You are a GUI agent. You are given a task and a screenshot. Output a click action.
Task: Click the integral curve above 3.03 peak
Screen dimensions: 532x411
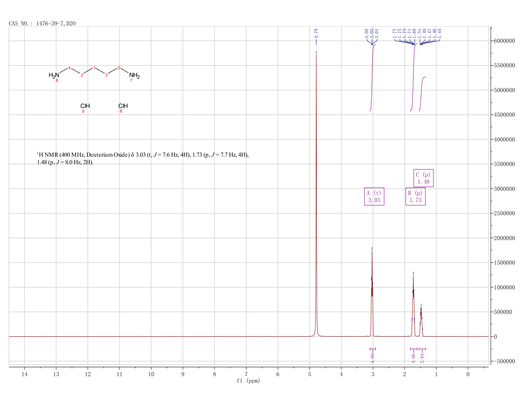click(372, 77)
